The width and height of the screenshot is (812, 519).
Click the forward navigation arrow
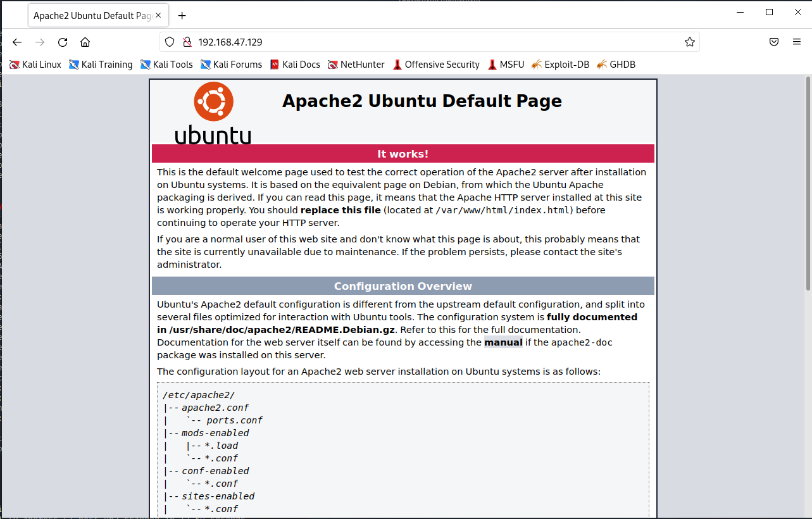40,42
